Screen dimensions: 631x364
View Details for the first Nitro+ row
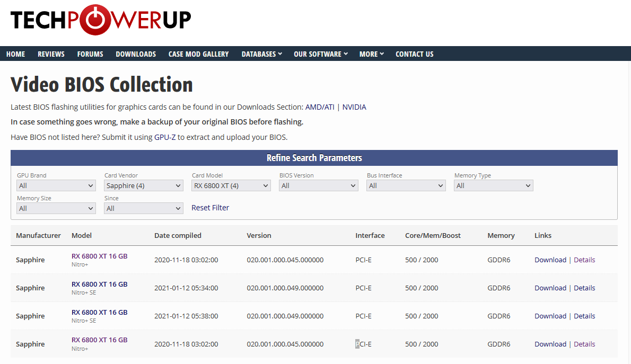(584, 260)
